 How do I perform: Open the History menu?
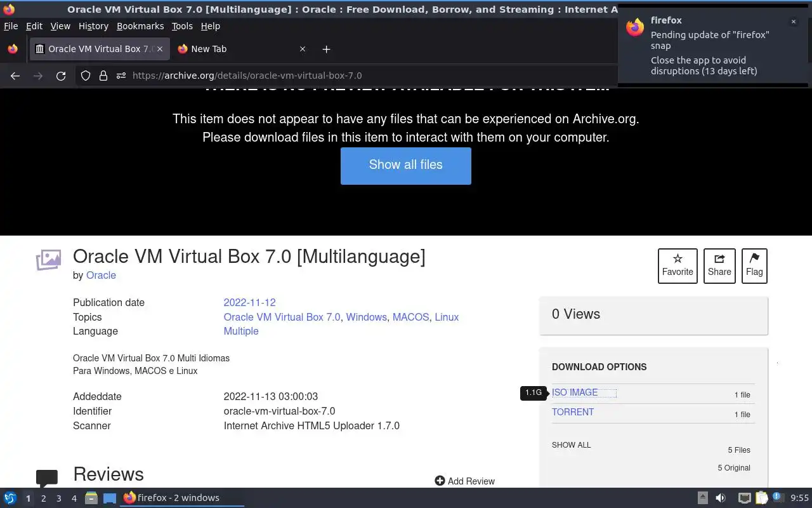coord(93,26)
